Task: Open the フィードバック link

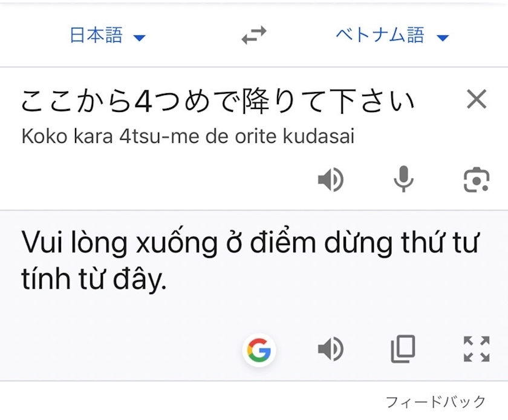Action: [435, 401]
